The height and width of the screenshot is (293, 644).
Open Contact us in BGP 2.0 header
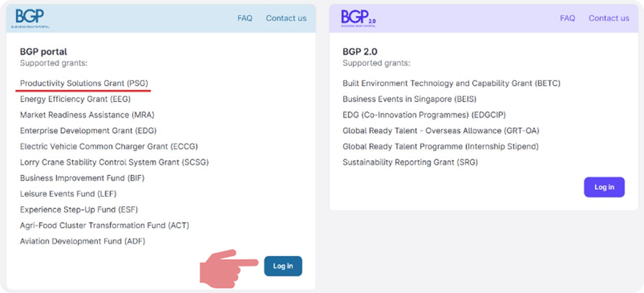(x=609, y=18)
